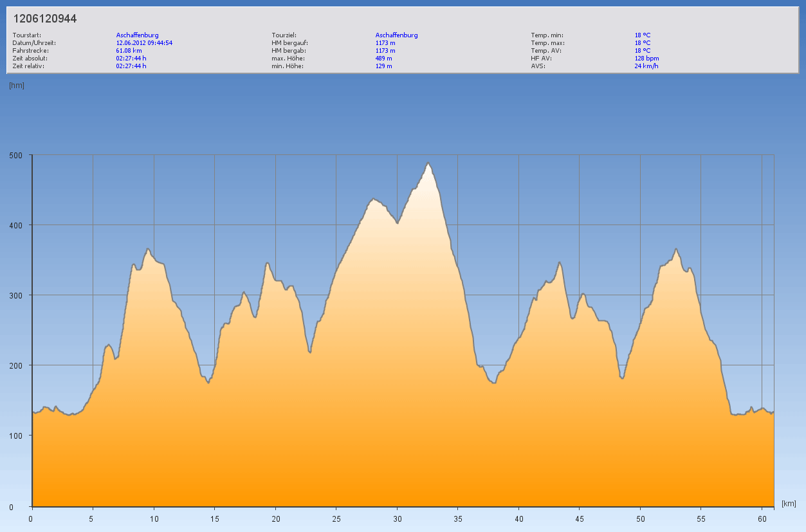
Task: Select the Tourziel value Aschaffenburg
Action: tap(396, 35)
